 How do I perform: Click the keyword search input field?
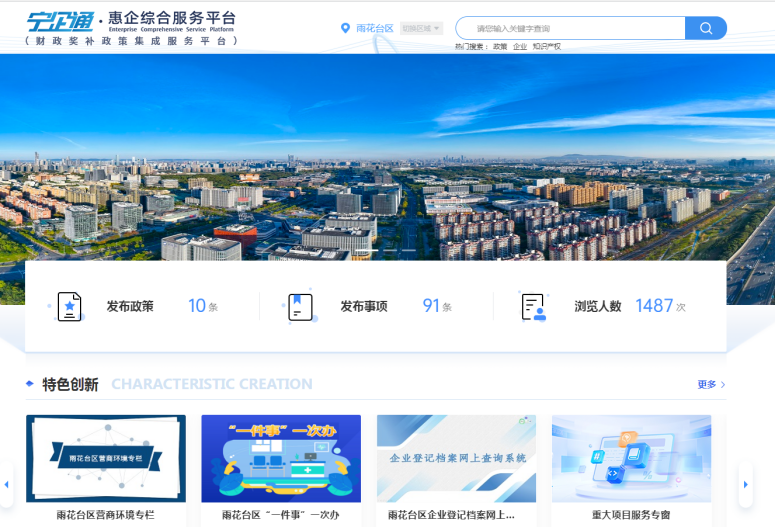[570, 28]
